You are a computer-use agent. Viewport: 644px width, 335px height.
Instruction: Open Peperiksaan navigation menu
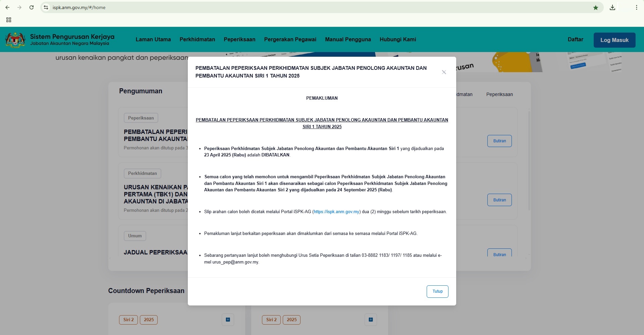tap(239, 39)
